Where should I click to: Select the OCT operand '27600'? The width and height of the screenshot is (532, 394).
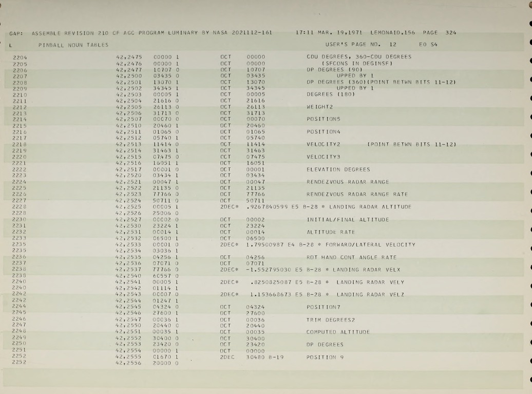[x=255, y=313]
